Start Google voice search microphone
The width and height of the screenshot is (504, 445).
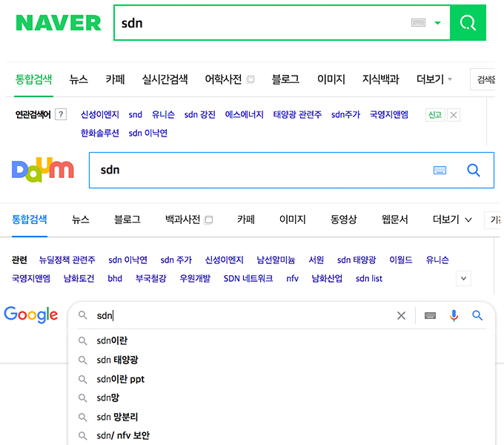(x=454, y=315)
